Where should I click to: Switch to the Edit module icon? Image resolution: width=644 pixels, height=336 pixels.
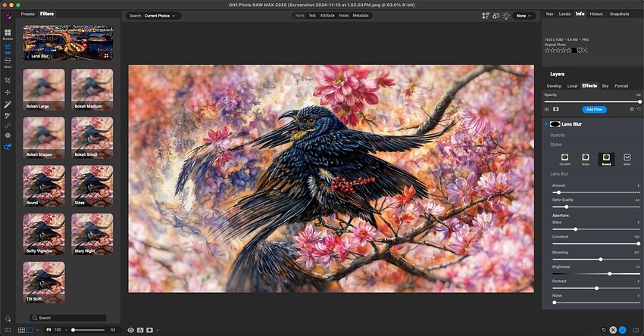(8, 48)
